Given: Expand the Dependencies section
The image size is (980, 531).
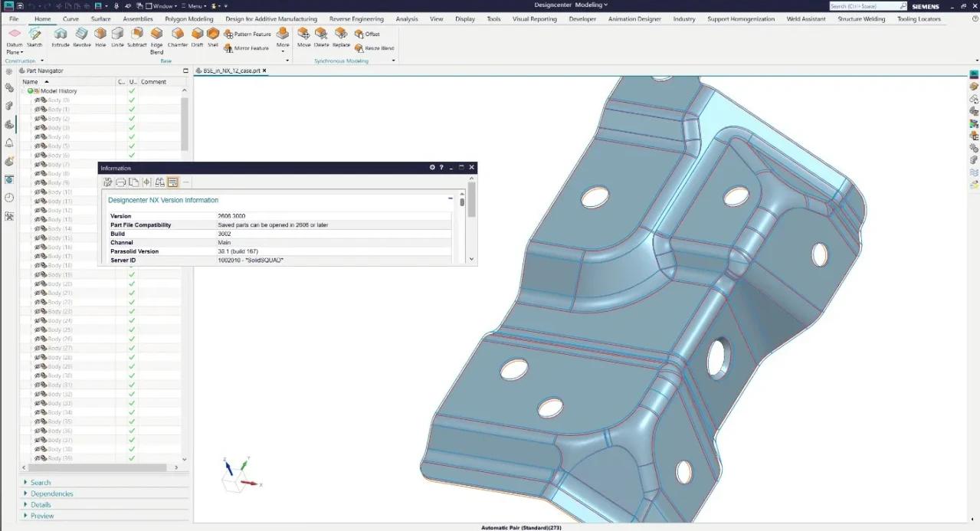Looking at the screenshot, I should point(52,493).
